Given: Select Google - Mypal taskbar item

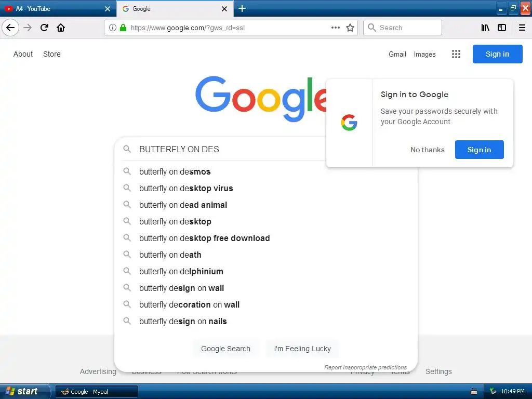Looking at the screenshot, I should click(96, 392).
